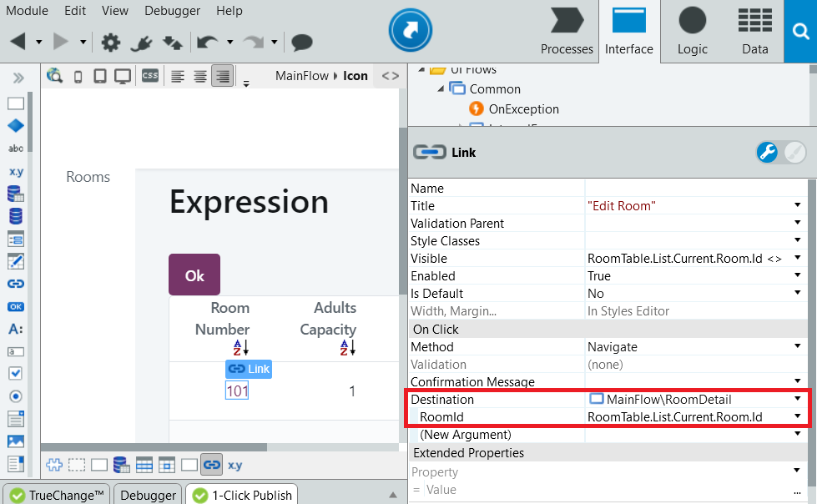This screenshot has width=817, height=504.
Task: Open the CSS style sheet editor
Action: [x=149, y=75]
